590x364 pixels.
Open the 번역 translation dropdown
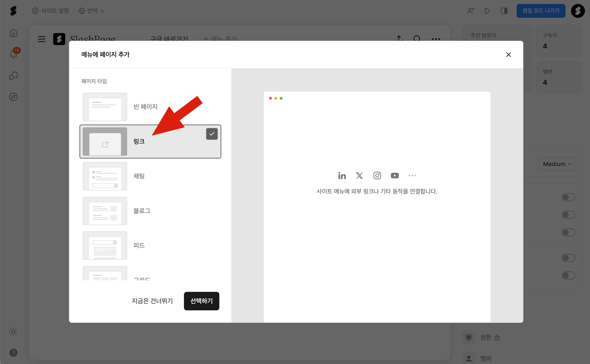click(x=92, y=11)
